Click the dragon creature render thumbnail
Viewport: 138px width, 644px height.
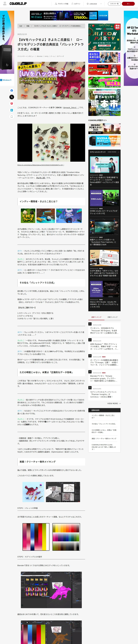click(33, 492)
